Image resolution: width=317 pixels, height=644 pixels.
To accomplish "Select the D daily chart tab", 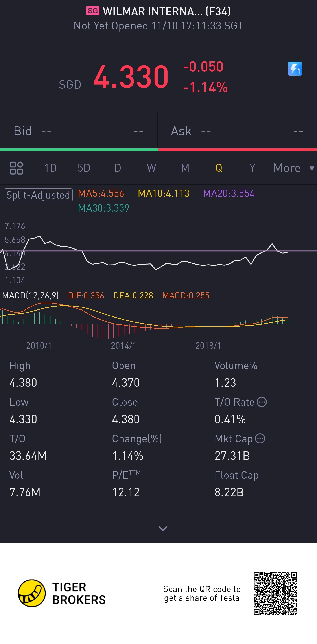I will coord(118,168).
